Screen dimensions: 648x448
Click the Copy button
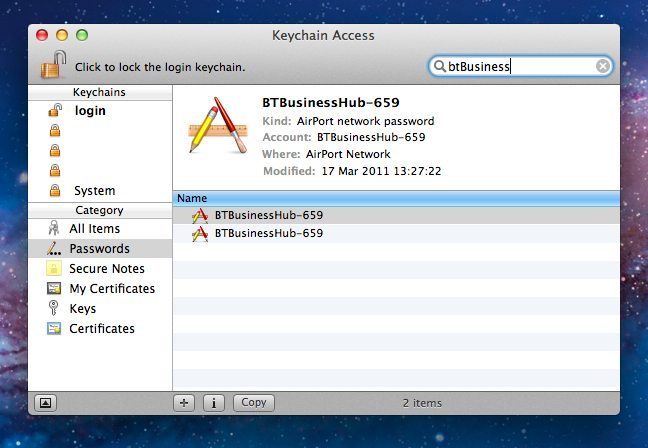254,403
